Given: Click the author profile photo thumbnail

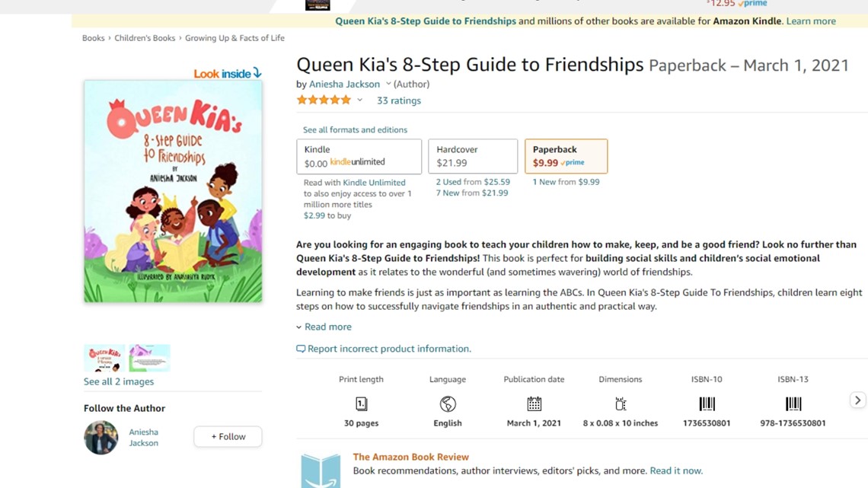Looking at the screenshot, I should (x=101, y=438).
